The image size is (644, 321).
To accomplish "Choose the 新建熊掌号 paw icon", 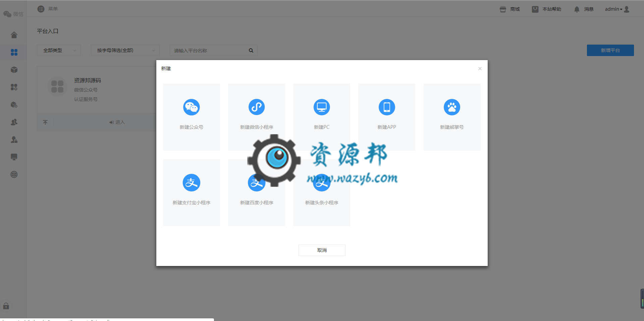I will pyautogui.click(x=452, y=107).
